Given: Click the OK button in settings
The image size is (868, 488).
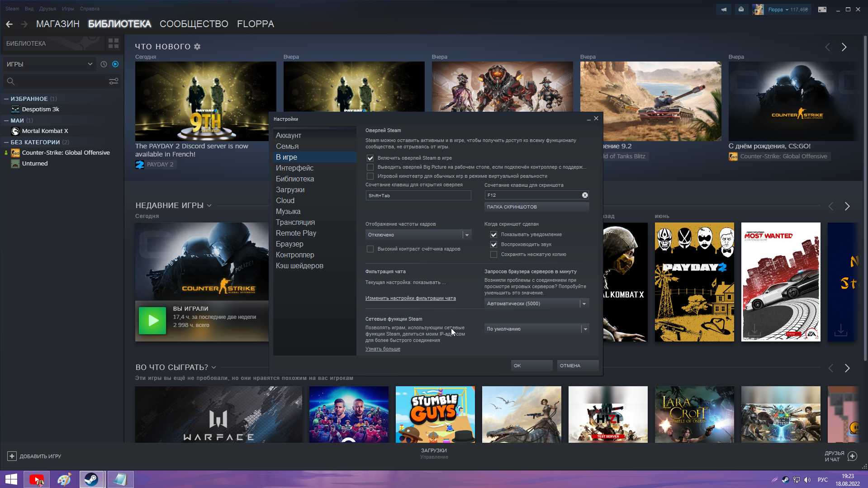Looking at the screenshot, I should [x=531, y=365].
